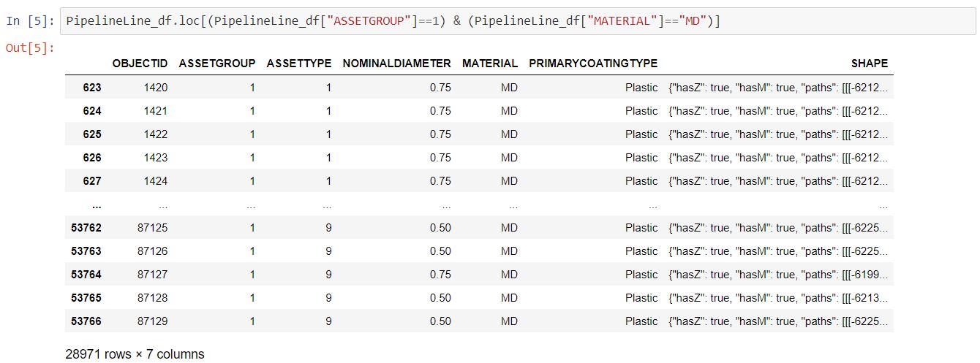Click OBJECTID value 1421
This screenshot has width=980, height=363.
click(156, 111)
